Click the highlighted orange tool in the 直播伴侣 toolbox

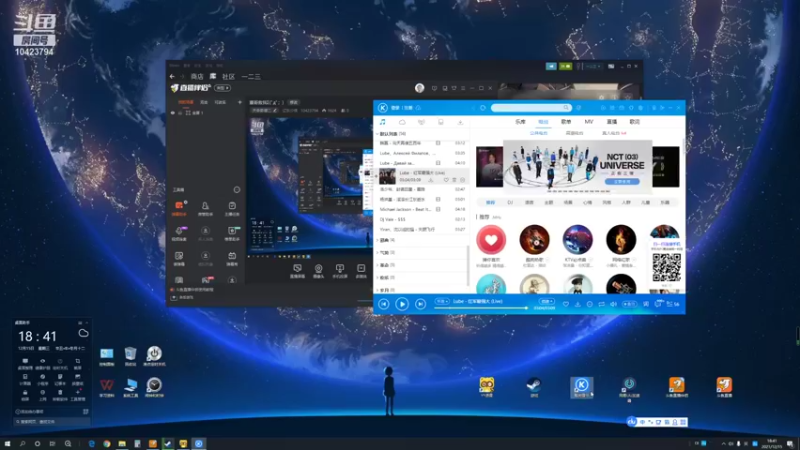coord(179,206)
